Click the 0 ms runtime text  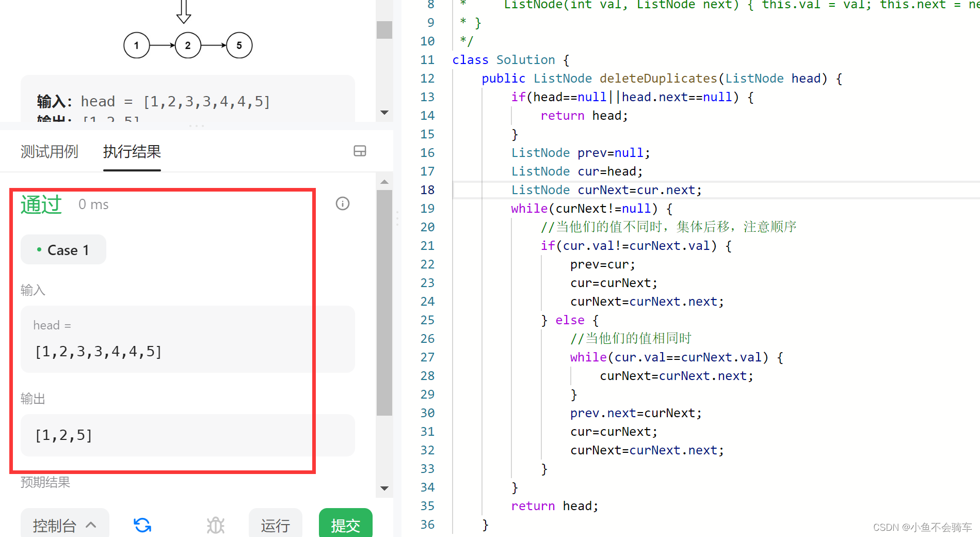tap(93, 204)
